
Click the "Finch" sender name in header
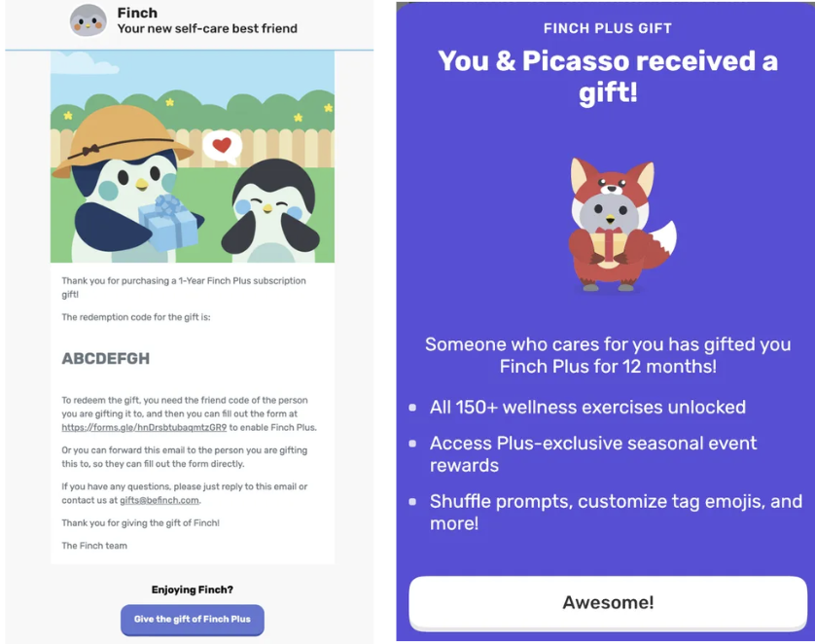tap(137, 13)
